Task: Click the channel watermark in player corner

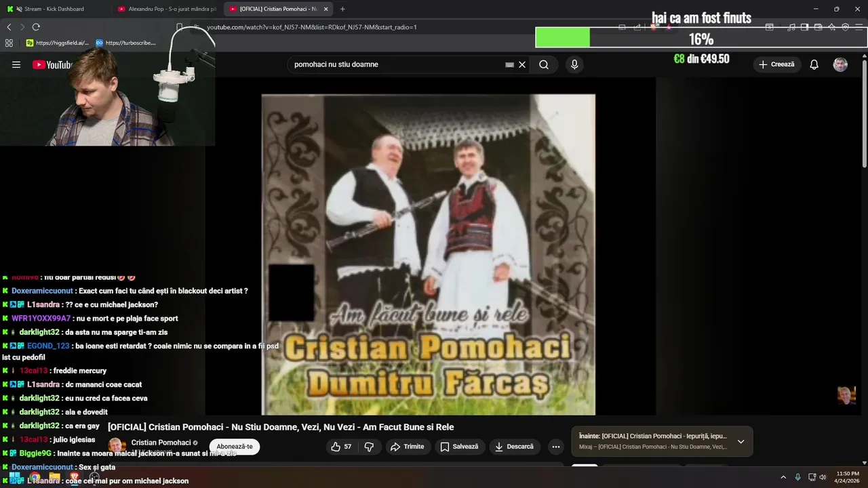Action: pos(846,395)
